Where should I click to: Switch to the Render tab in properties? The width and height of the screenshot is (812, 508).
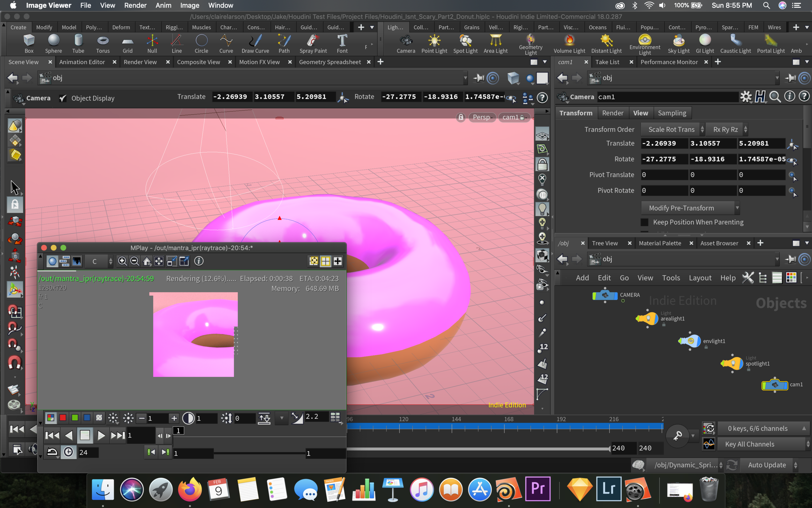(x=612, y=112)
